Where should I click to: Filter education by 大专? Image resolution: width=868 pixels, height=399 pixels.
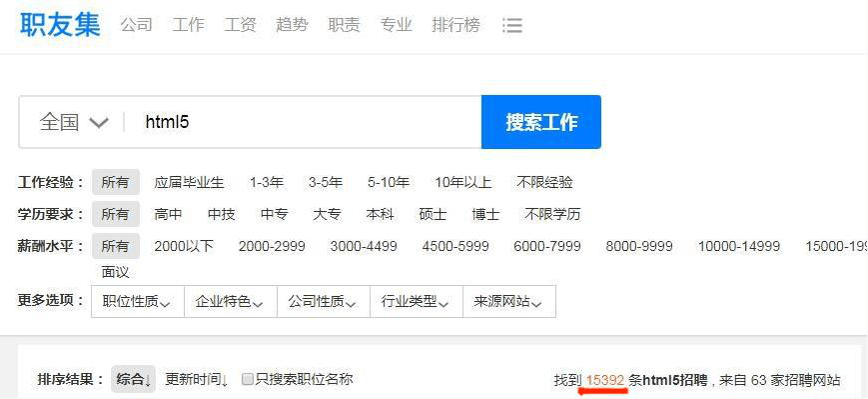(x=327, y=214)
